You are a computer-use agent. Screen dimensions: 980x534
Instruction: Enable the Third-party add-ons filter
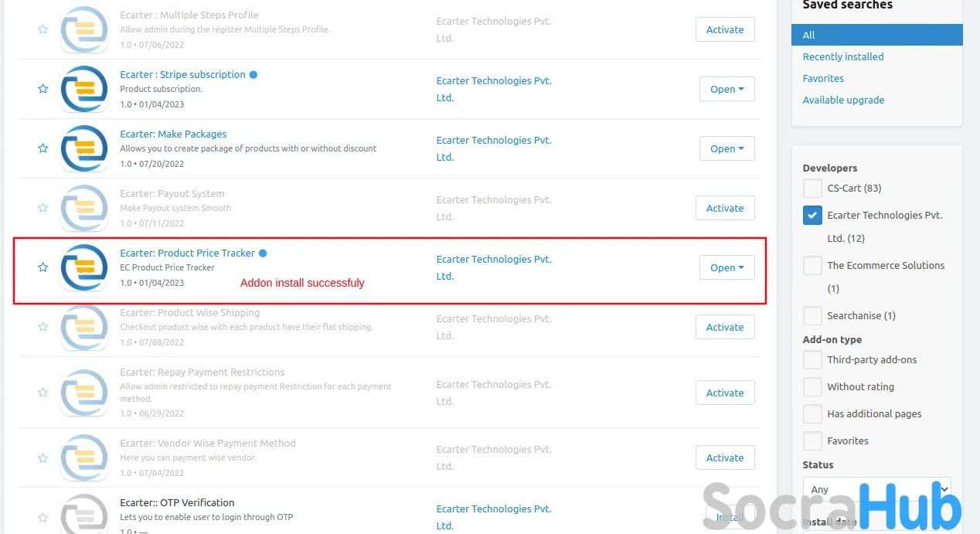pyautogui.click(x=812, y=360)
